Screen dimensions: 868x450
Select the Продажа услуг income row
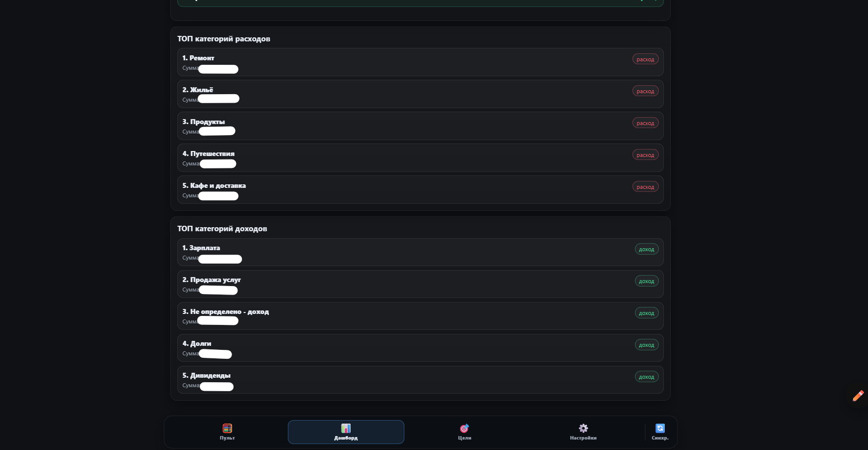click(x=420, y=284)
